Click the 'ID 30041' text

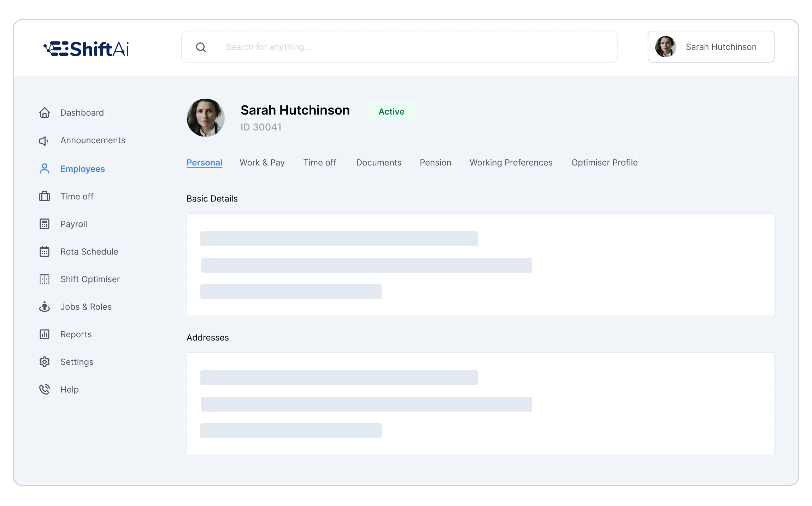[261, 127]
